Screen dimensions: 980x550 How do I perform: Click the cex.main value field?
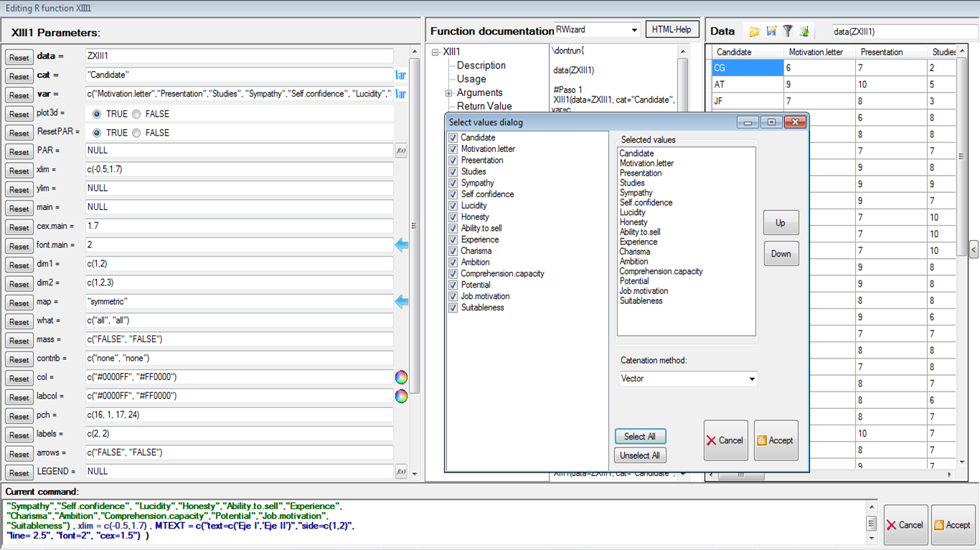point(239,226)
